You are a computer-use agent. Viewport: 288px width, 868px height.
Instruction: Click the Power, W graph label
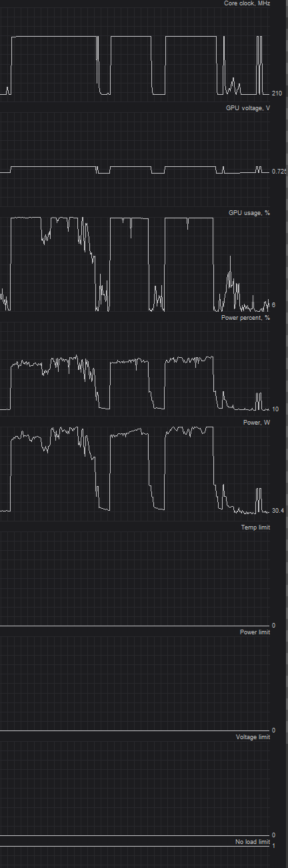257,423
